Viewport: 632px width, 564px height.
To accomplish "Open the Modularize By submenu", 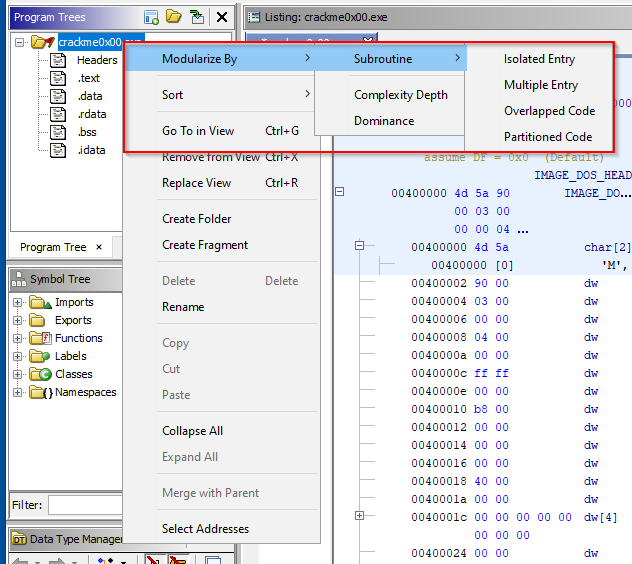I will (x=220, y=59).
